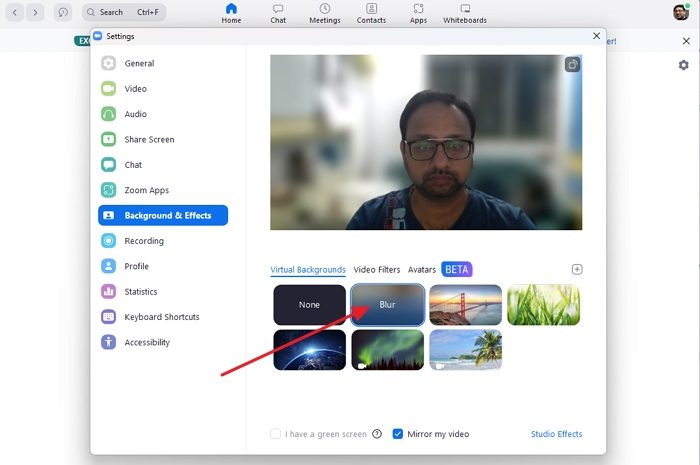
Task: Rotate the camera preview
Action: [572, 65]
